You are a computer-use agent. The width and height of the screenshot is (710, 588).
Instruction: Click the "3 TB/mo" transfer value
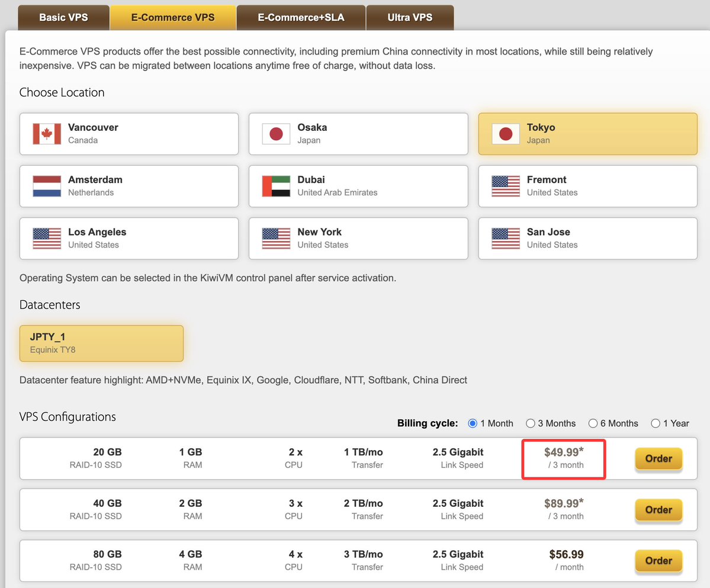[x=363, y=554]
